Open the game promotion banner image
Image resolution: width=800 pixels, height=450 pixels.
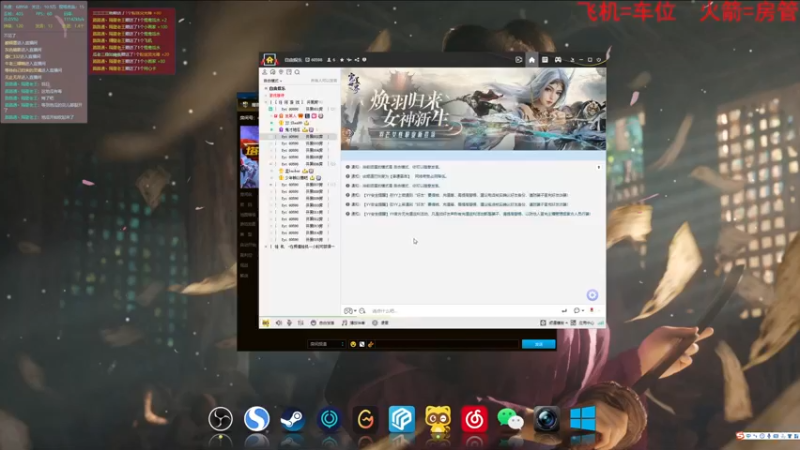[x=473, y=109]
